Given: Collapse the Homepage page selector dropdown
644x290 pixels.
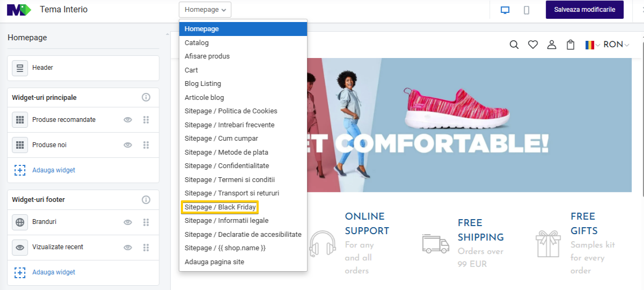Looking at the screenshot, I should pyautogui.click(x=205, y=10).
